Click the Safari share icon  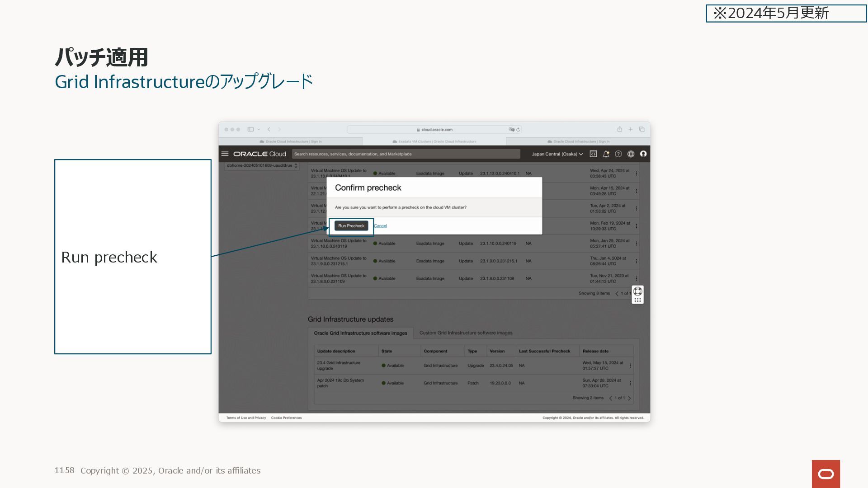(620, 129)
